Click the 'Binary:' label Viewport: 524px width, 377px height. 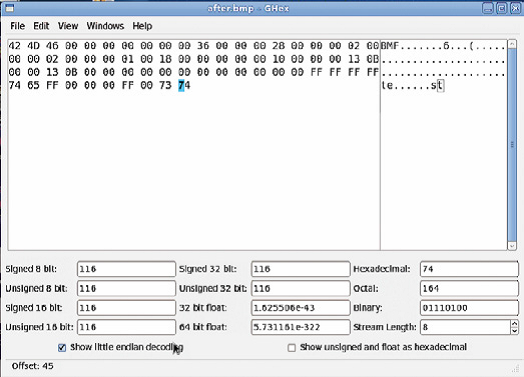pos(367,308)
